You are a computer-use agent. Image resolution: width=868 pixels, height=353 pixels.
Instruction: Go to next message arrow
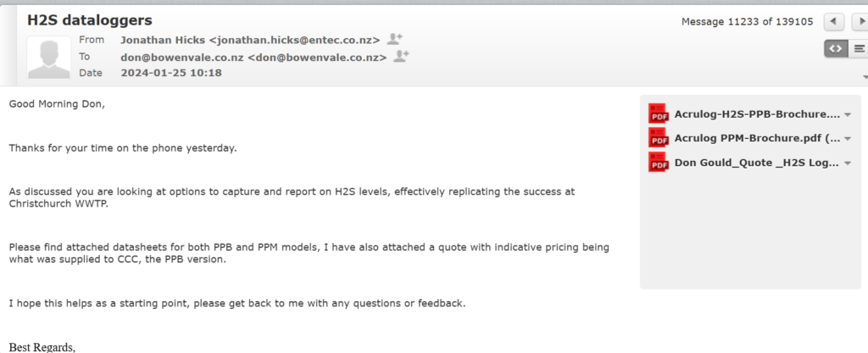tap(860, 22)
